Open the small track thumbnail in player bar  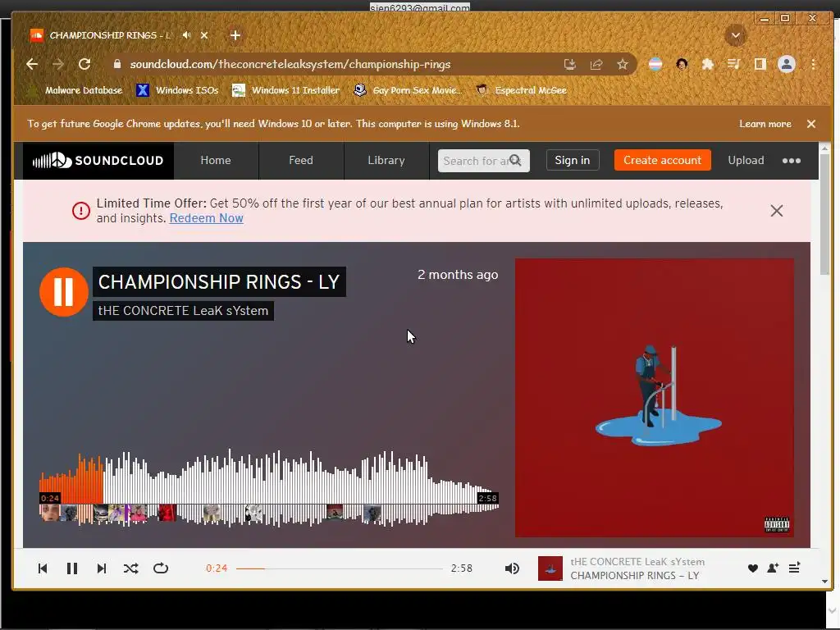point(550,568)
